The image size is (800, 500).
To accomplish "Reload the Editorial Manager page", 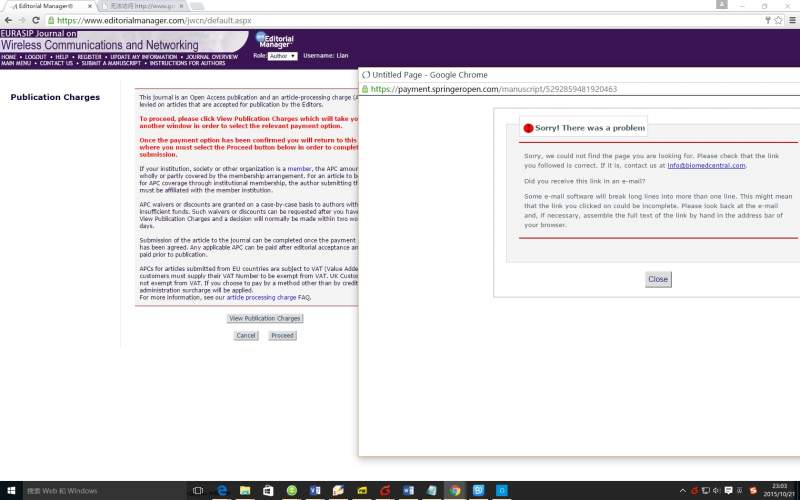I will pyautogui.click(x=36, y=20).
